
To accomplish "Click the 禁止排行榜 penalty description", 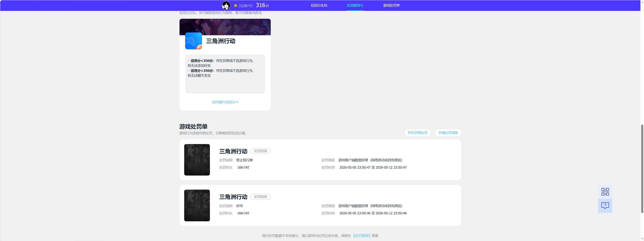I will tap(244, 160).
